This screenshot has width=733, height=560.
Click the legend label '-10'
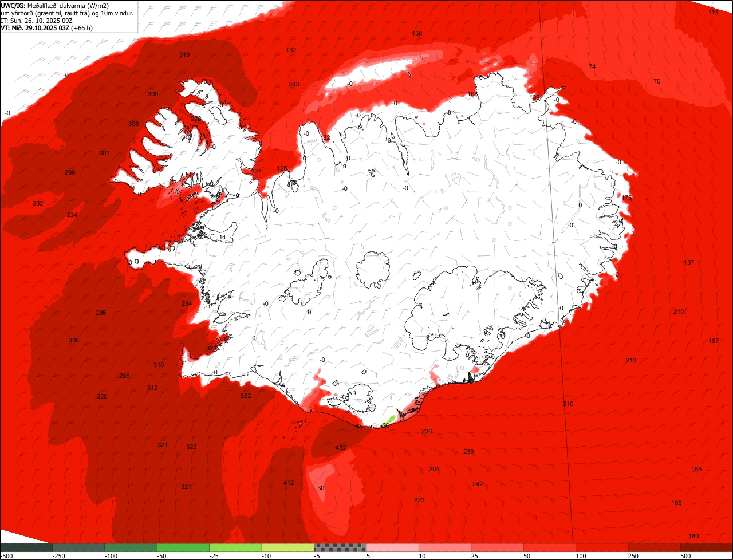coord(266,556)
